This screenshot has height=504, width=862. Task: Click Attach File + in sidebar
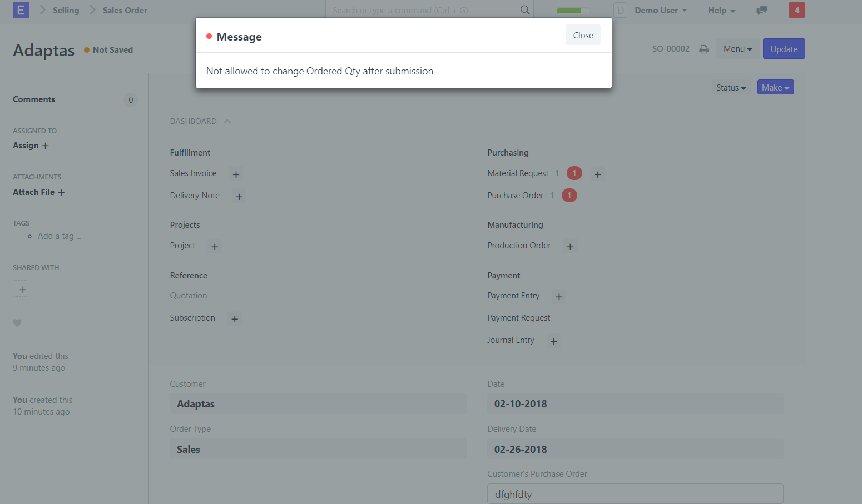coord(38,192)
